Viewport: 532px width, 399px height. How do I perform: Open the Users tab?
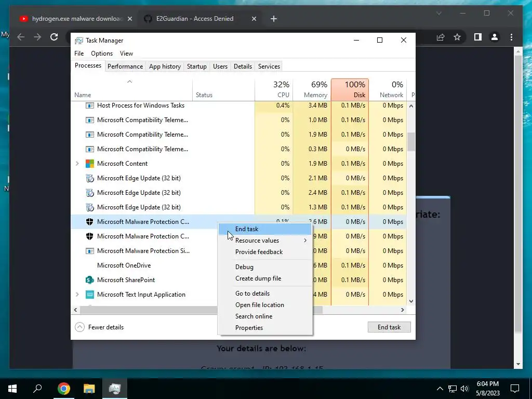point(220,66)
